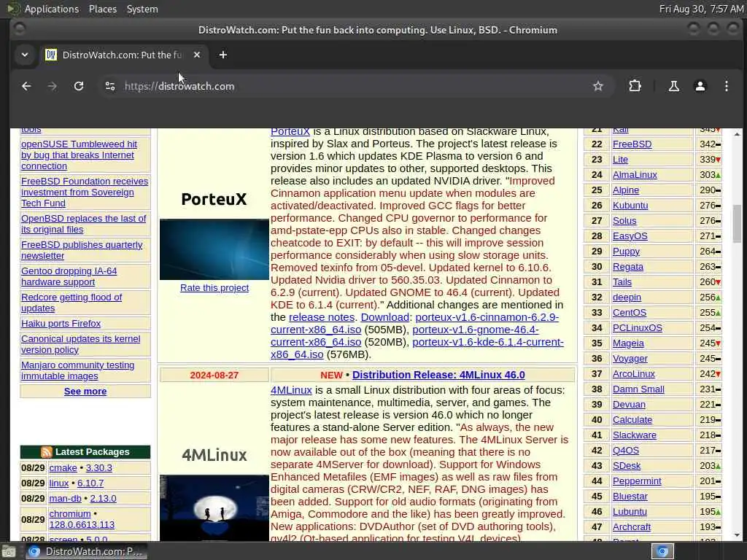747x560 pixels.
Task: Reload the DistroWatch page
Action: 79,86
